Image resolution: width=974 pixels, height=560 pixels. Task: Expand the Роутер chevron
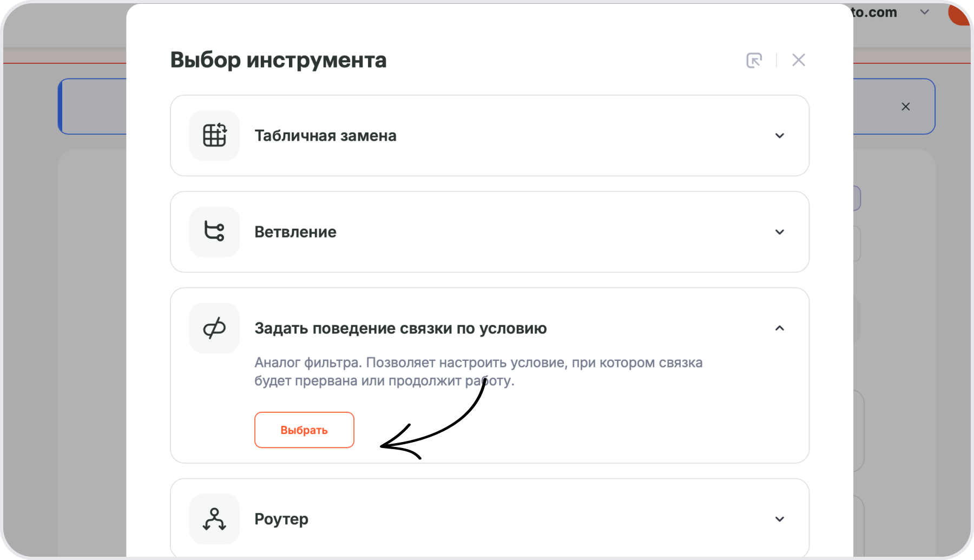tap(779, 519)
